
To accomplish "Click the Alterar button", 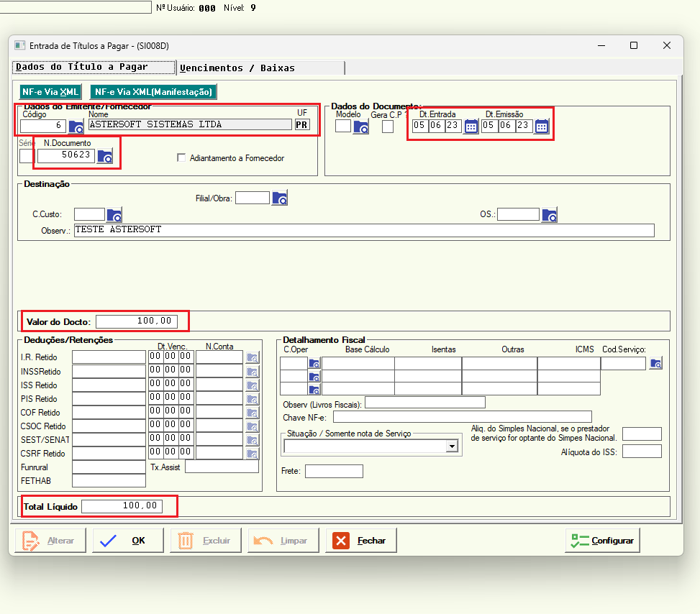I will tap(50, 541).
